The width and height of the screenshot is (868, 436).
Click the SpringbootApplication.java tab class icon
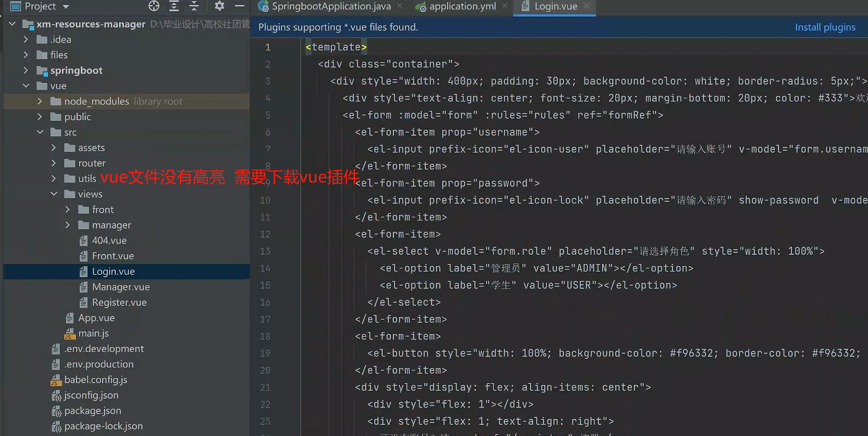263,6
